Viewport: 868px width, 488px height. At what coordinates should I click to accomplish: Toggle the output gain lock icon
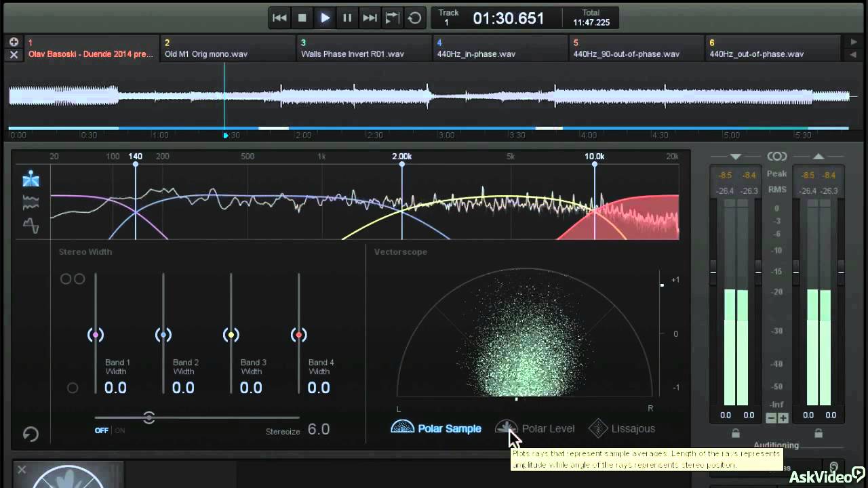pos(818,434)
